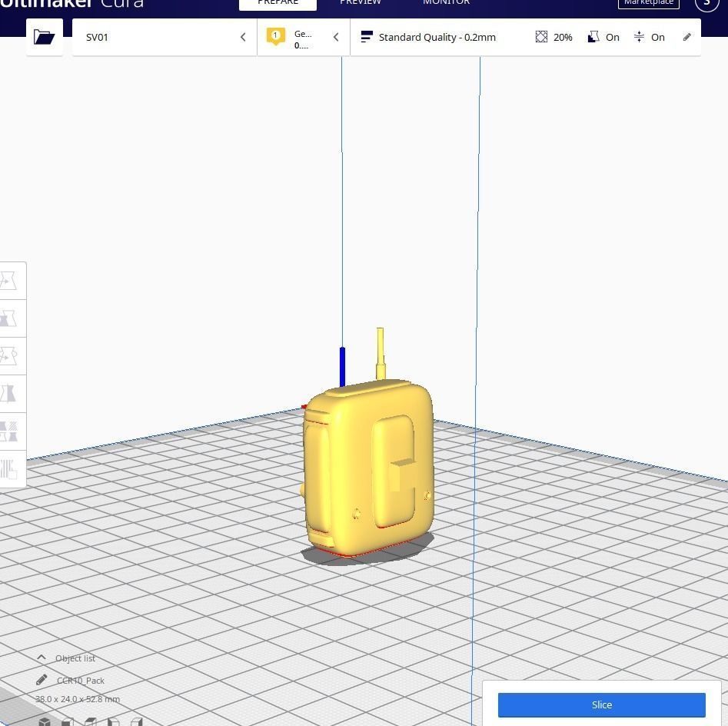
Task: Expand the SV01 printer selector chevron
Action: [x=243, y=37]
